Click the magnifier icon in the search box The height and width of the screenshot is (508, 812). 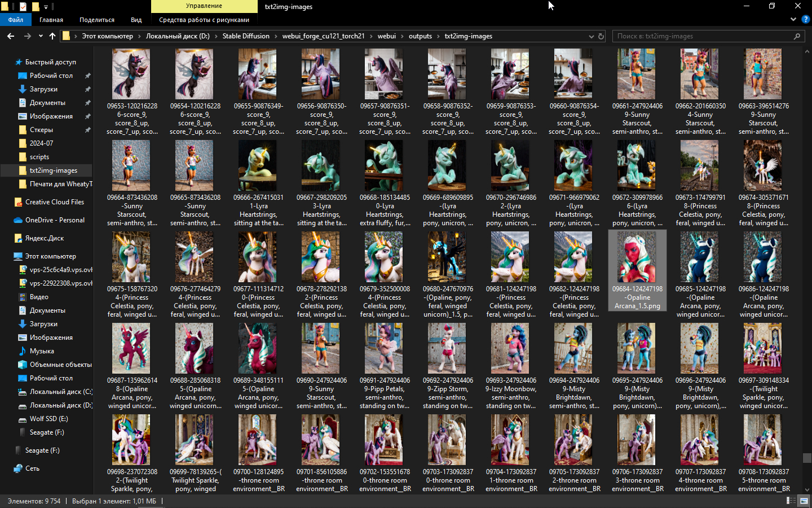[797, 36]
